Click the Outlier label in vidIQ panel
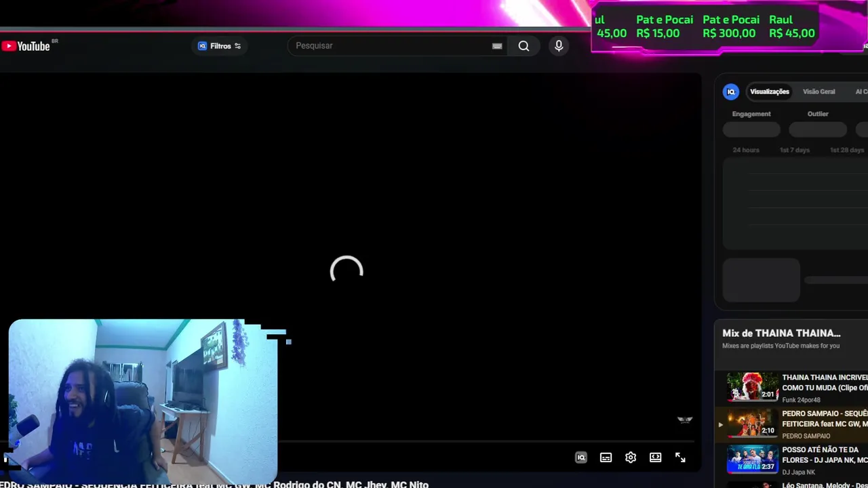The height and width of the screenshot is (488, 868). (818, 114)
